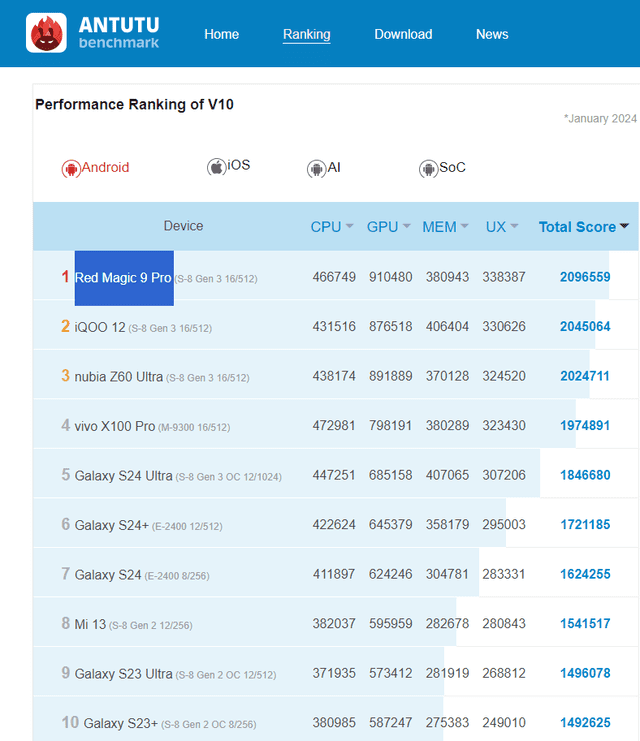
Task: Open iQOO 12 device link
Action: 100,327
